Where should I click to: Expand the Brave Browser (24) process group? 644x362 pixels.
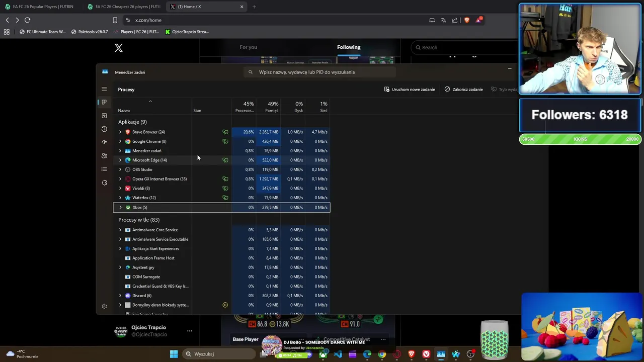pyautogui.click(x=120, y=132)
